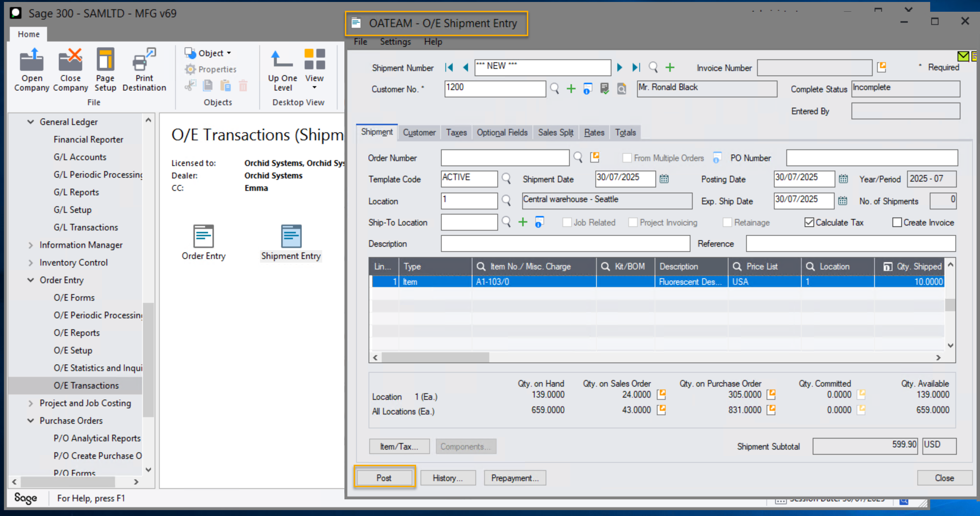Open the Help menu in Shipment Entry
Screen dimensions: 980x516
pyautogui.click(x=433, y=41)
